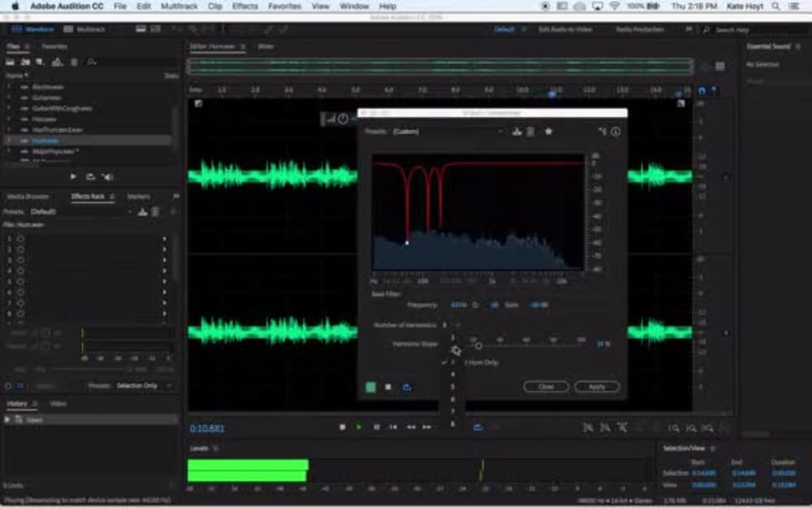Screen dimensions: 812x508
Task: Click the trash icon in Files panel
Action: [74, 63]
